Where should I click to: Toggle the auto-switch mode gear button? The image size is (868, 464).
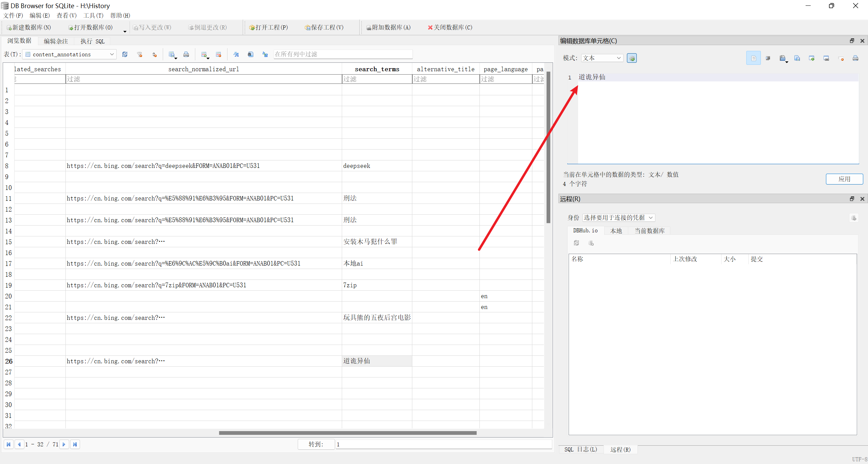[x=632, y=58]
